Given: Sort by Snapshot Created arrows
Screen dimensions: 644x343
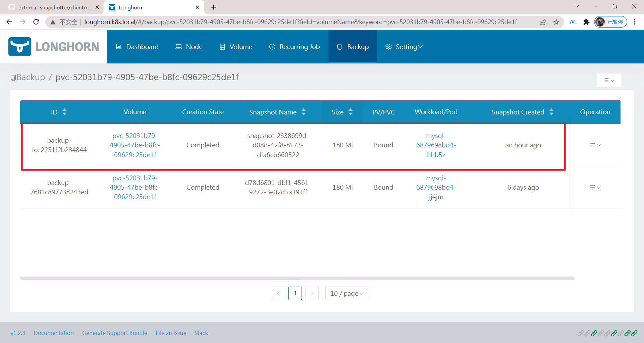Looking at the screenshot, I should pyautogui.click(x=551, y=112).
